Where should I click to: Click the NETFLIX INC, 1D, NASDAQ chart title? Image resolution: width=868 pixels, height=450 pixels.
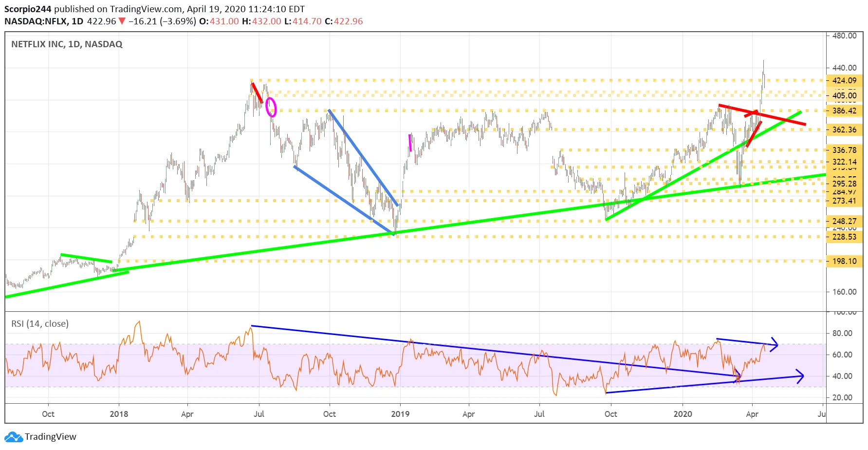67,44
